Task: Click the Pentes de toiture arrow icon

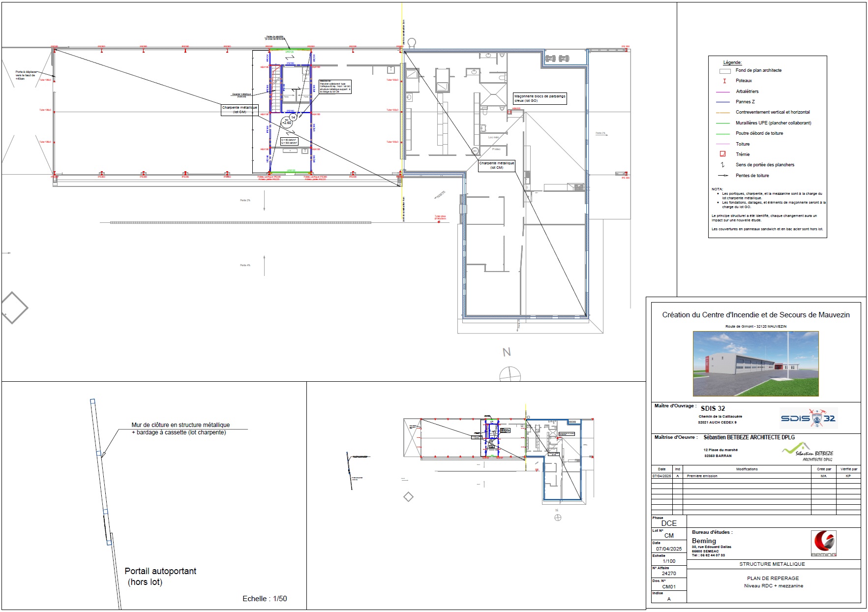Action: click(722, 175)
